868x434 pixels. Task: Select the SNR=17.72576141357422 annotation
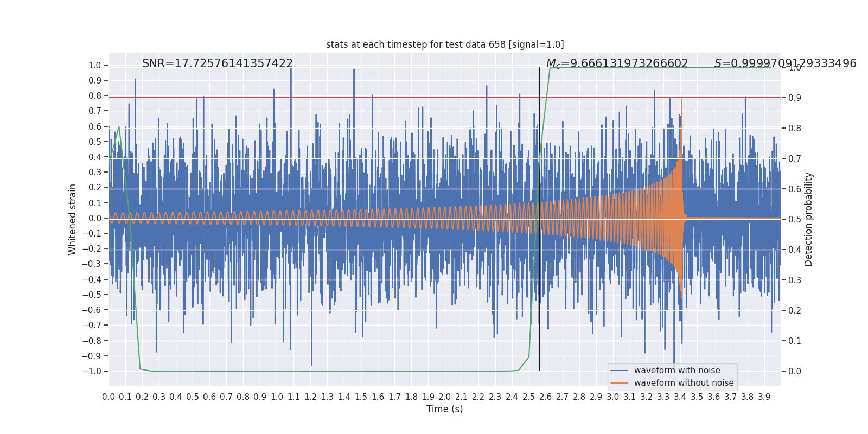click(218, 63)
